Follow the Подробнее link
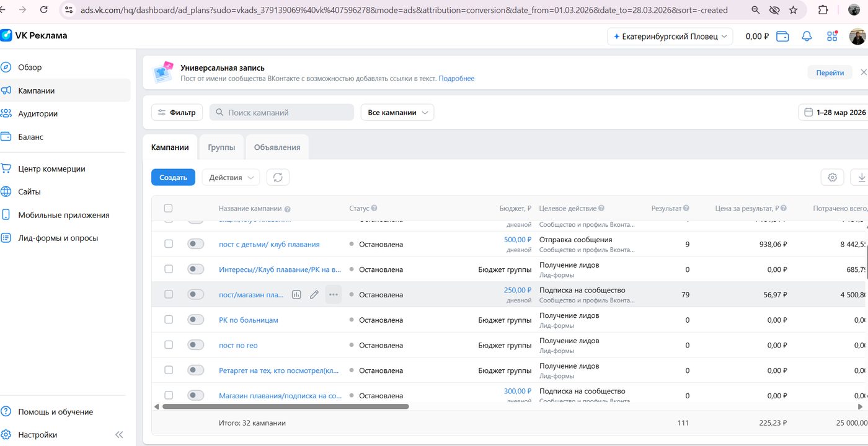 [x=456, y=79]
